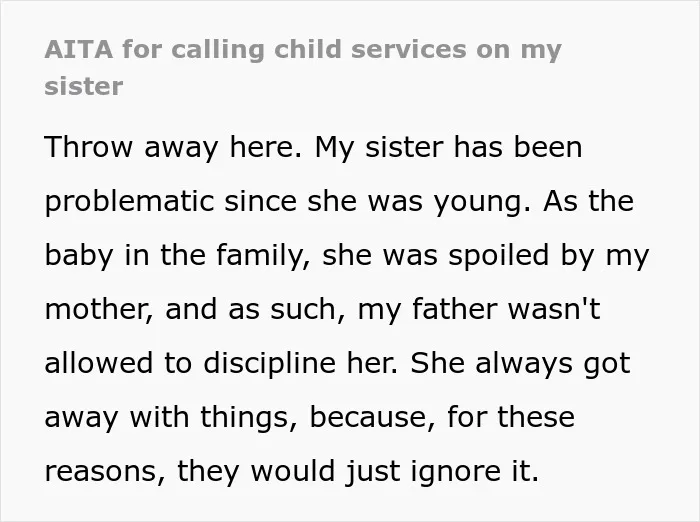The height and width of the screenshot is (522, 700).
Task: Click the post title starting with 'AITA'
Action: point(303,67)
